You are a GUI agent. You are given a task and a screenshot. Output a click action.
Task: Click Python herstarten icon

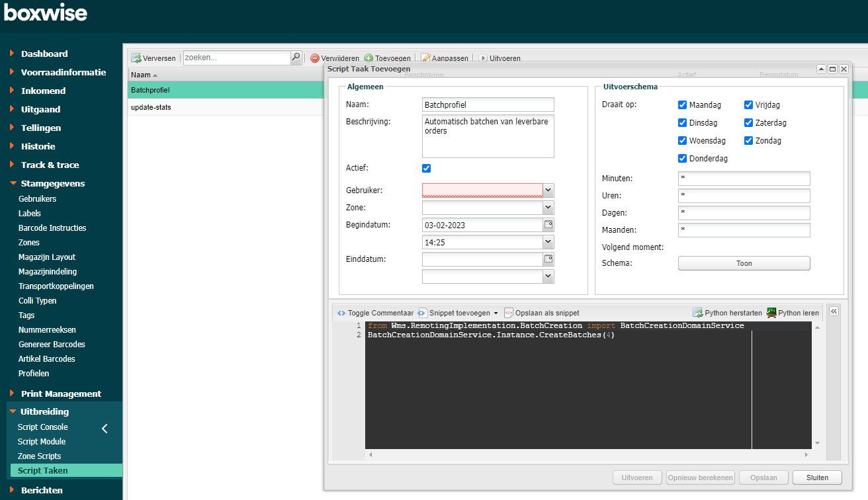click(x=698, y=313)
